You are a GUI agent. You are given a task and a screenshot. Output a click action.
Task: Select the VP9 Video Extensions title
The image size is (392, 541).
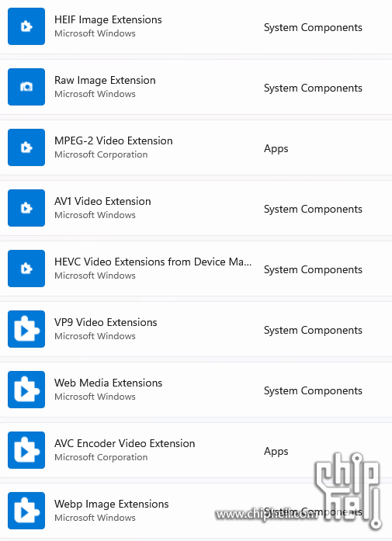(x=106, y=322)
